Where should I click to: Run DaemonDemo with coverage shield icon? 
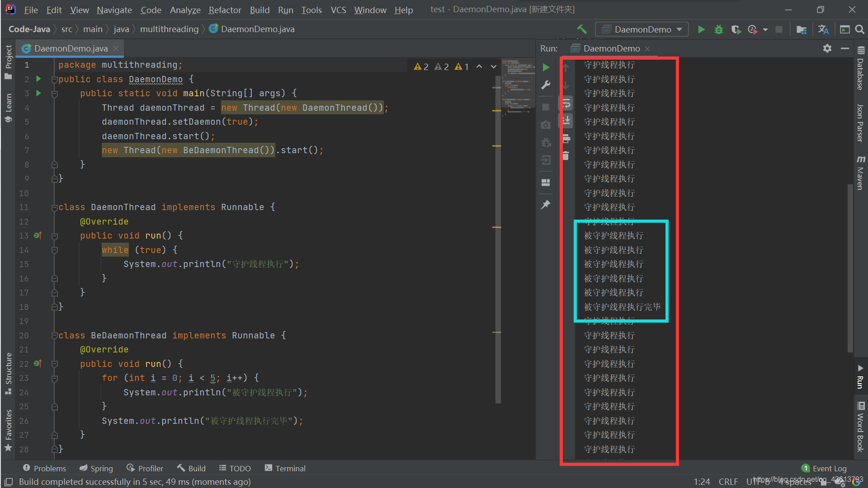pos(736,29)
